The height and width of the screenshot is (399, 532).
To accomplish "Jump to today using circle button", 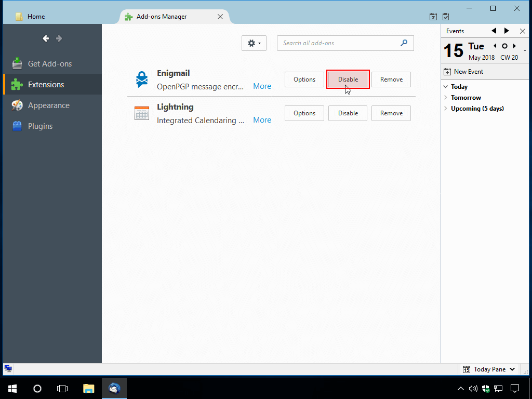I will tap(504, 46).
